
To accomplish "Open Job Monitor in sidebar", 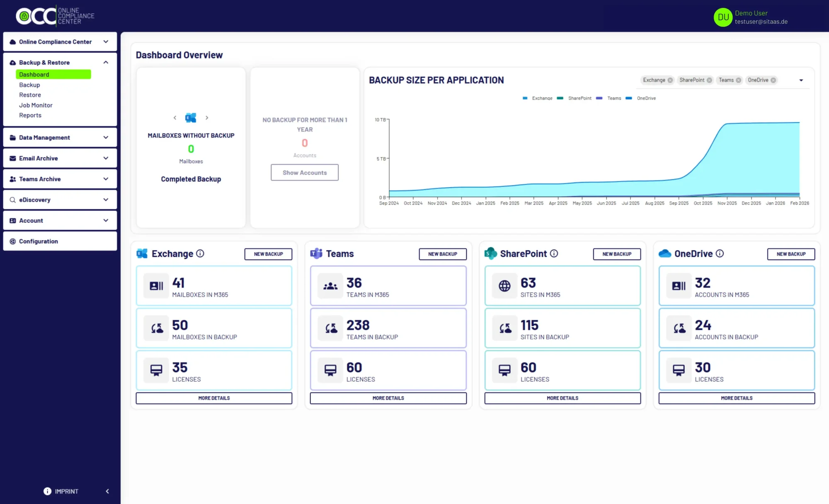I will pos(36,105).
